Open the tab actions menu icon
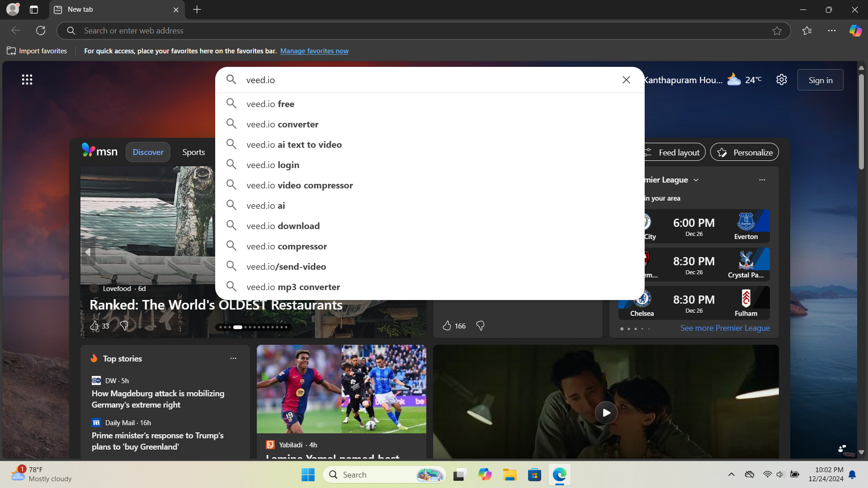 point(34,9)
